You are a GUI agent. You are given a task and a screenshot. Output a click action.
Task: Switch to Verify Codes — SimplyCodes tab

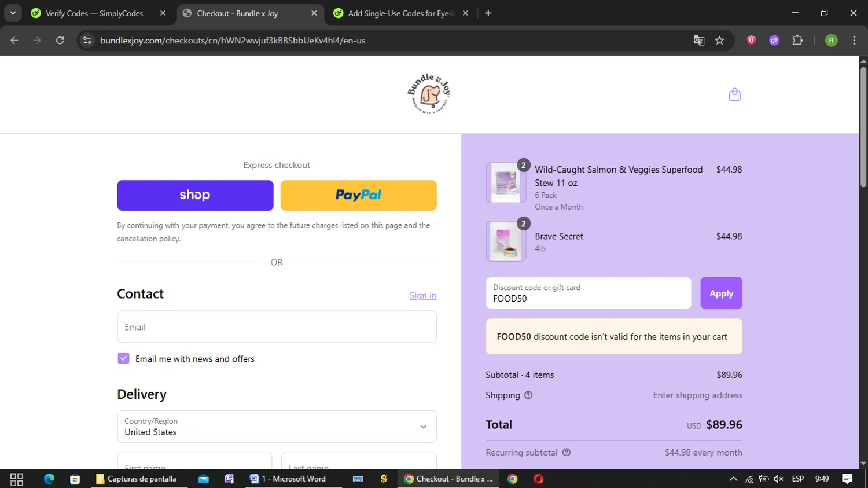pyautogui.click(x=94, y=13)
